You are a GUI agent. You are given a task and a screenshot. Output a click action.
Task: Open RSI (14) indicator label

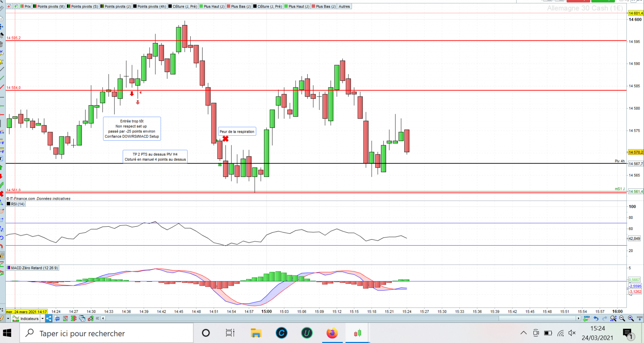[x=16, y=204]
